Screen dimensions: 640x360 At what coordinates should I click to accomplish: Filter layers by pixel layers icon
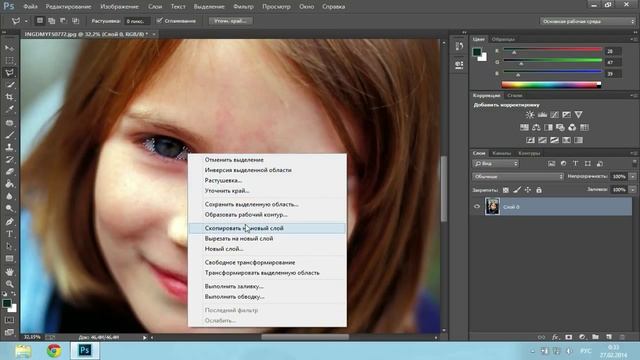[551, 163]
